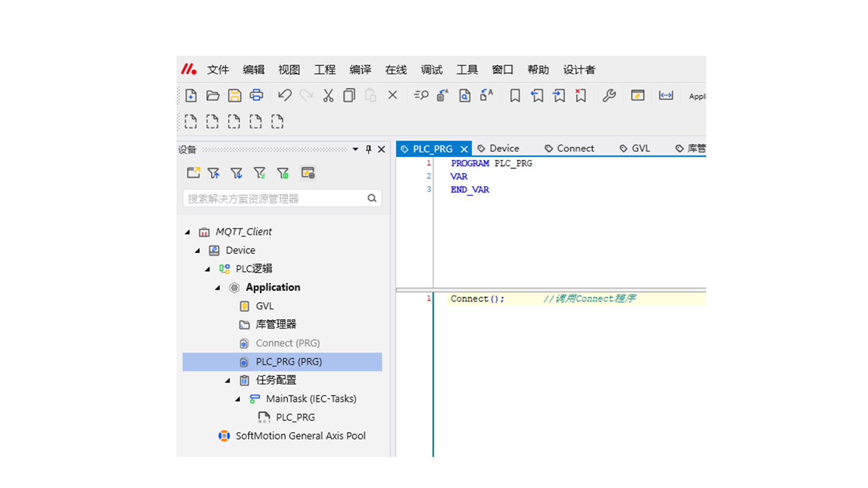Click the filter with down arrow icon
Screen dimensions: 868x488
pyautogui.click(x=236, y=173)
